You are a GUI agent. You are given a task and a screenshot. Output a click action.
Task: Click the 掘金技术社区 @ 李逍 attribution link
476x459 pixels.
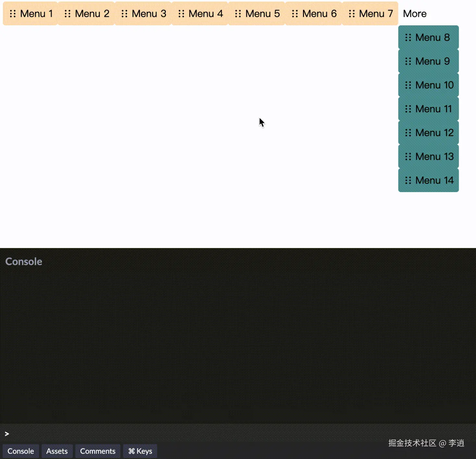(426, 442)
